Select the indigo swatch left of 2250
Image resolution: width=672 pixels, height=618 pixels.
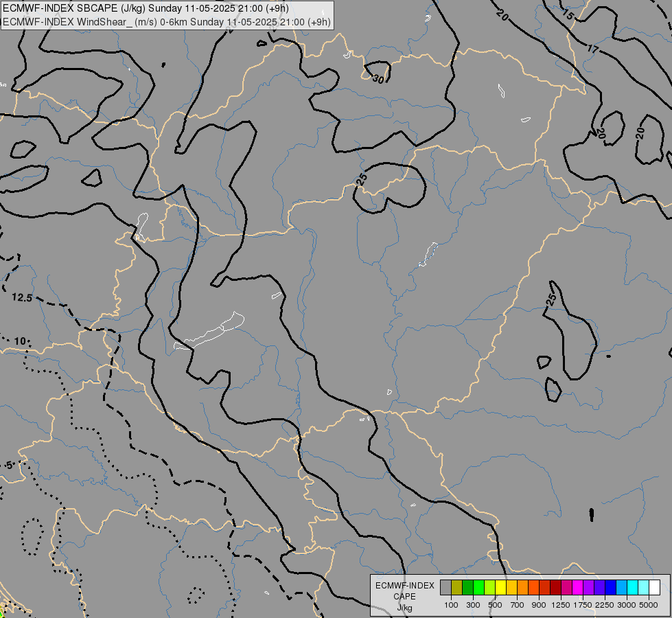[599, 587]
